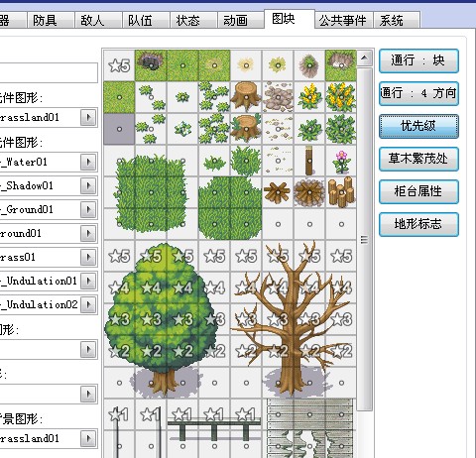476x458 pixels.
Task: Click the 草木繁茂处 button
Action: click(418, 159)
